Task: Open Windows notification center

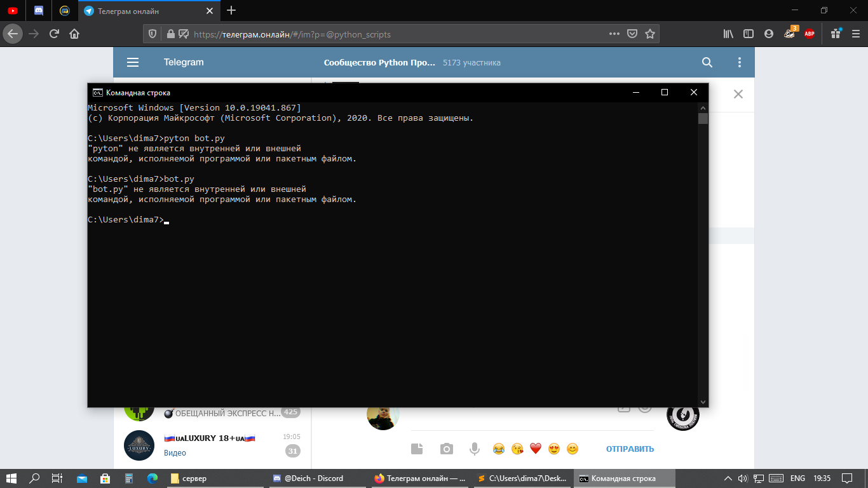Action: (847, 478)
